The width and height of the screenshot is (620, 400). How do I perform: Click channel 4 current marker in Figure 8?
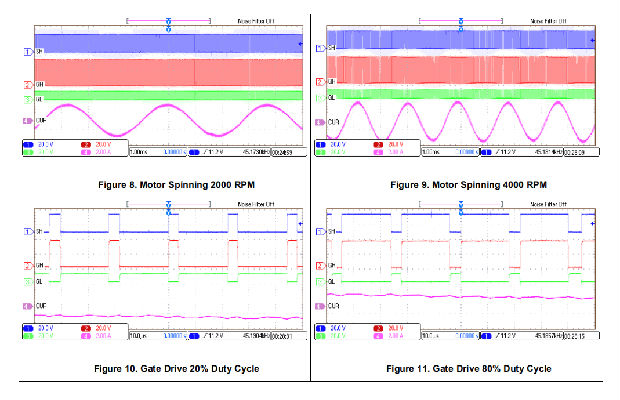click(x=27, y=120)
